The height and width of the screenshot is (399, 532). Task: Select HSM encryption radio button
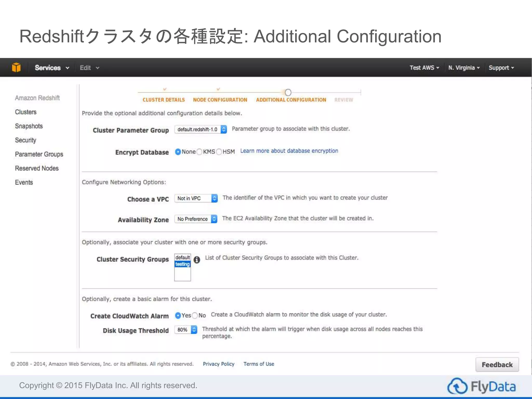(219, 152)
